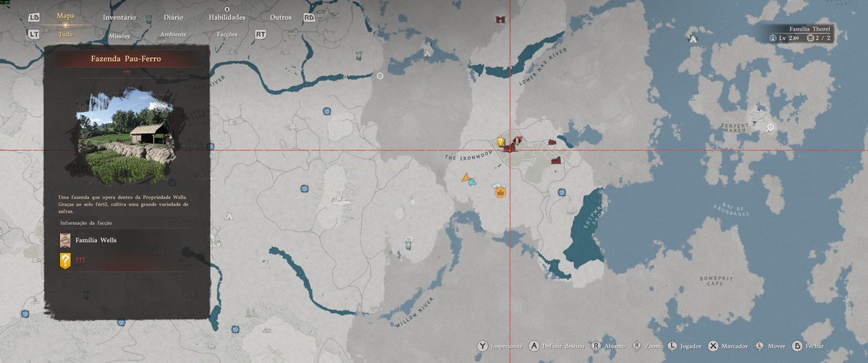Viewport: 868px width, 363px height.
Task: Click Definir destino prompt
Action: click(563, 346)
